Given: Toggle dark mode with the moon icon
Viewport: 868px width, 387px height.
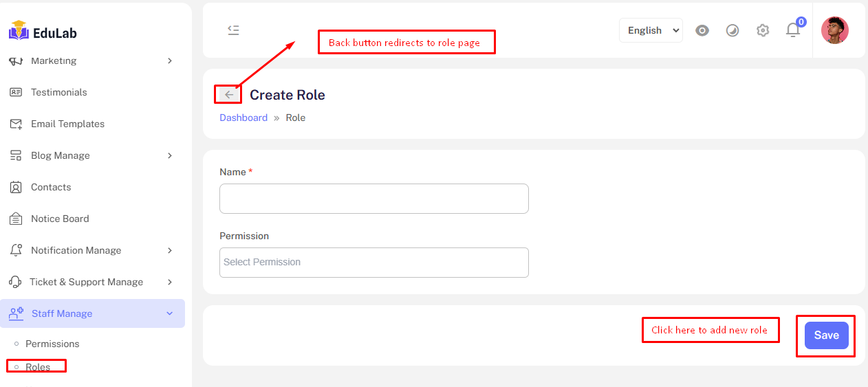Looking at the screenshot, I should tap(733, 30).
